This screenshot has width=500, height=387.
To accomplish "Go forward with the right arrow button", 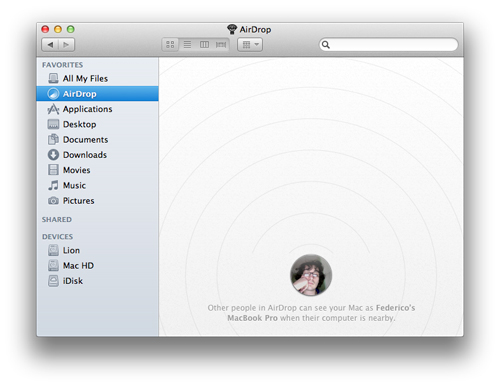I will [66, 45].
